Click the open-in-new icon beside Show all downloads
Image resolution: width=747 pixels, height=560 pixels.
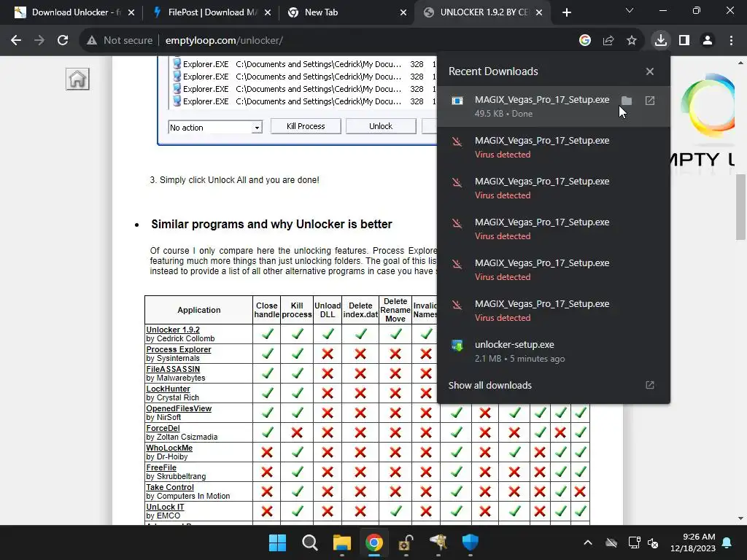coord(650,385)
